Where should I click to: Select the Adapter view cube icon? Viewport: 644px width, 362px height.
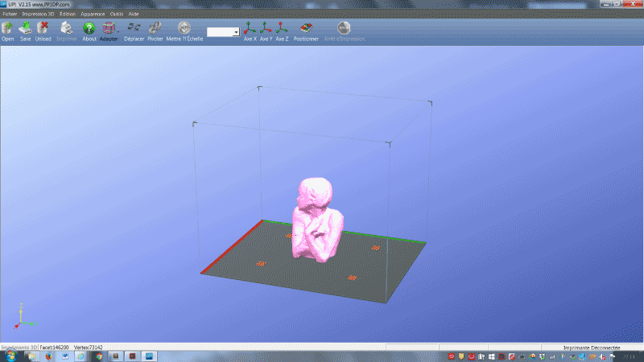tap(109, 28)
